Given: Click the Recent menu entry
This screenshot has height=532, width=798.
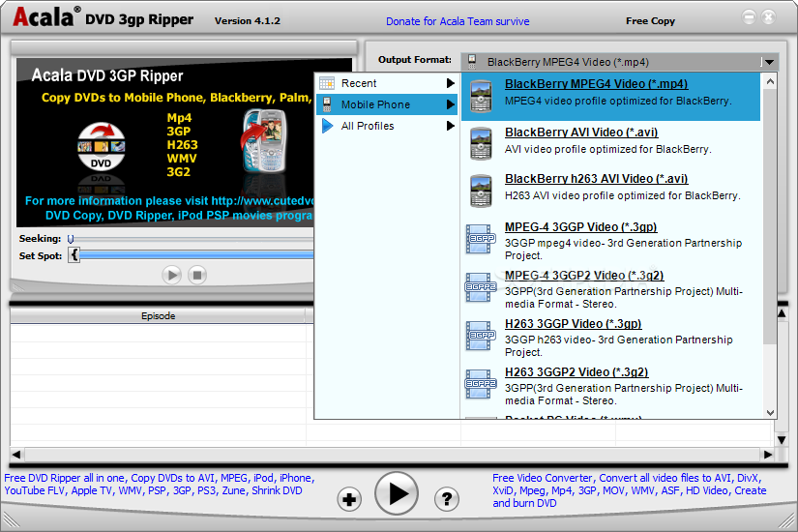Looking at the screenshot, I should 387,83.
